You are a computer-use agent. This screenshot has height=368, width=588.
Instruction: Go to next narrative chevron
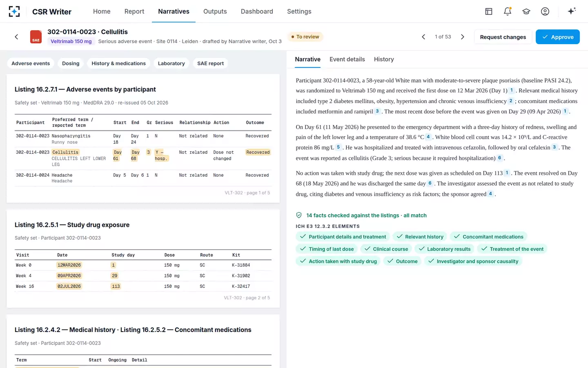pyautogui.click(x=463, y=37)
